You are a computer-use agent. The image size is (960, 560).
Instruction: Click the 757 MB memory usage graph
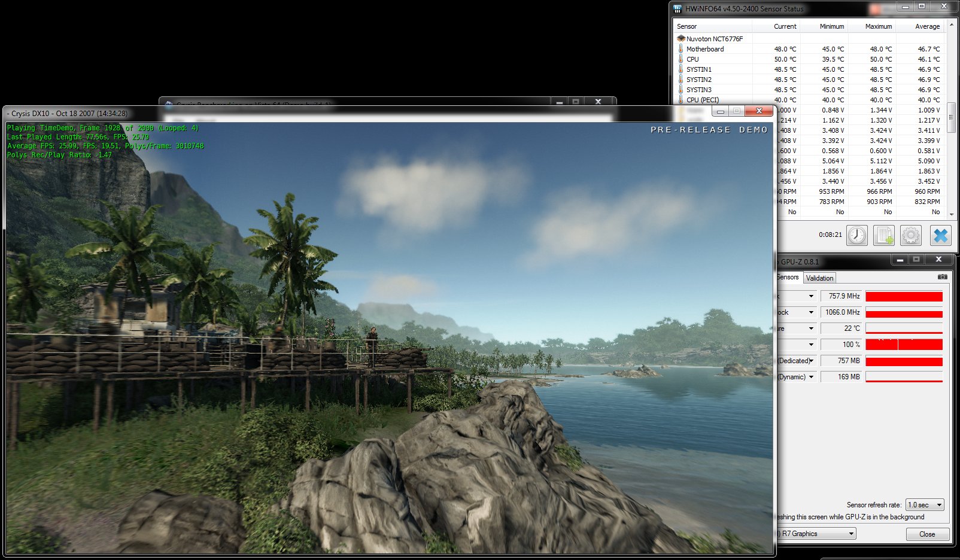[x=904, y=361]
